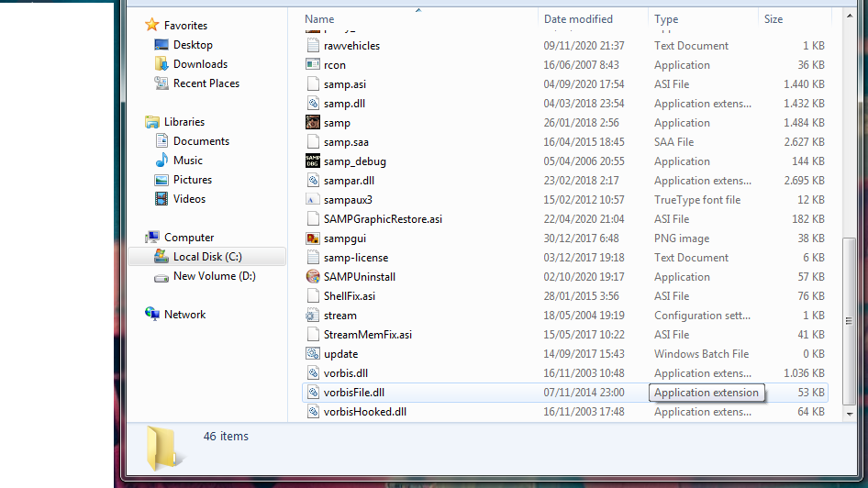The height and width of the screenshot is (488, 868).
Task: Click the sampgui PNG image icon
Action: [x=313, y=238]
